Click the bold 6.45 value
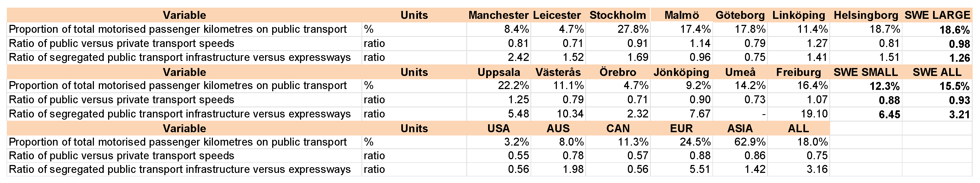Image resolution: width=980 pixels, height=183 pixels. pos(866,114)
